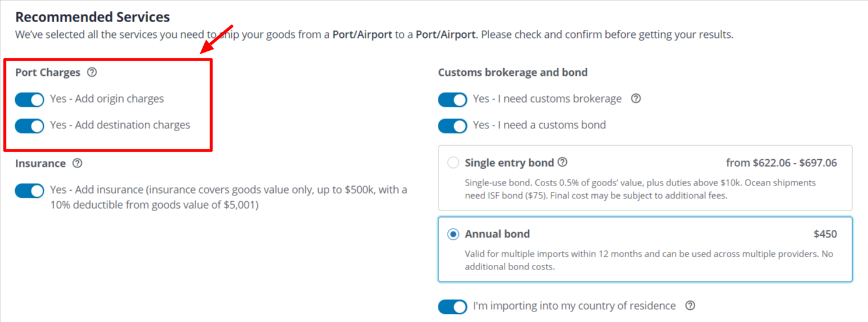Switch off customs brokerage toggle

point(452,100)
